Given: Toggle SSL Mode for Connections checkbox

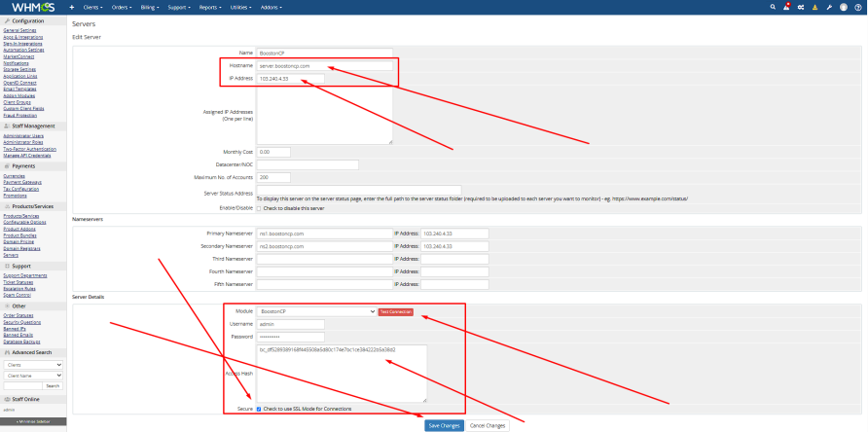Looking at the screenshot, I should click(x=259, y=409).
